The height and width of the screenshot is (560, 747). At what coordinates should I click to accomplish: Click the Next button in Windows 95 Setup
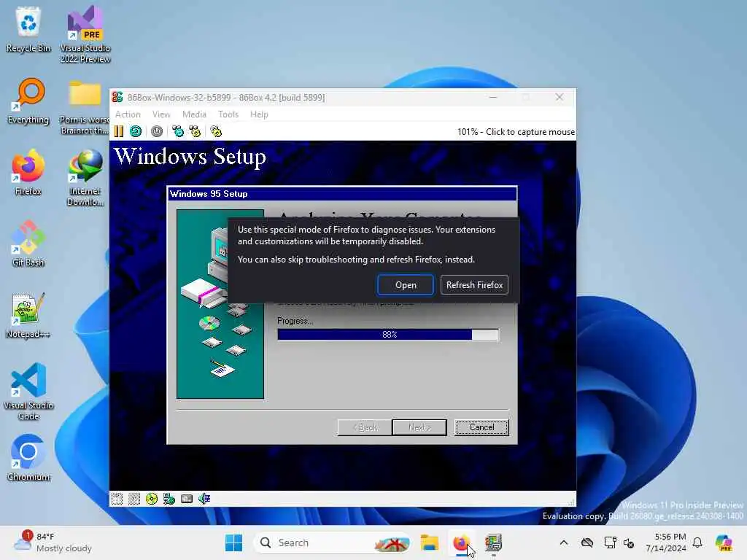click(x=419, y=427)
